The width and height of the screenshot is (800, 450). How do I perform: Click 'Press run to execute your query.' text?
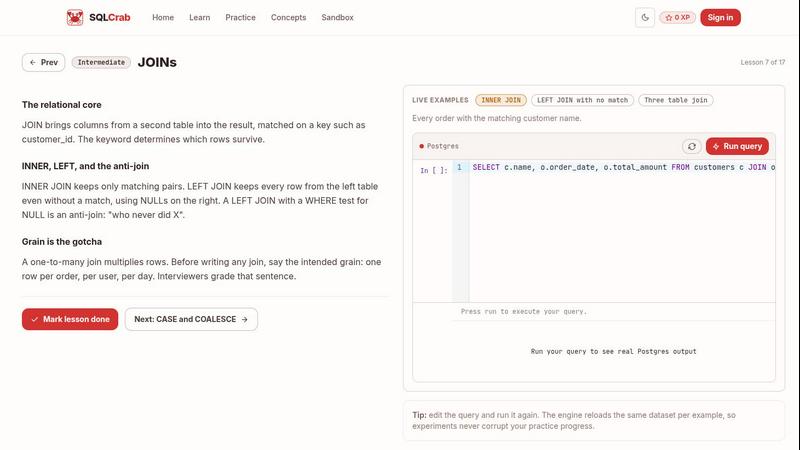point(523,311)
